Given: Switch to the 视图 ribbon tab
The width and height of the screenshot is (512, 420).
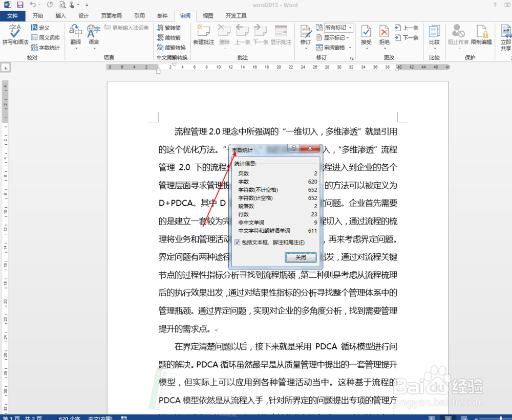Looking at the screenshot, I should tap(208, 15).
